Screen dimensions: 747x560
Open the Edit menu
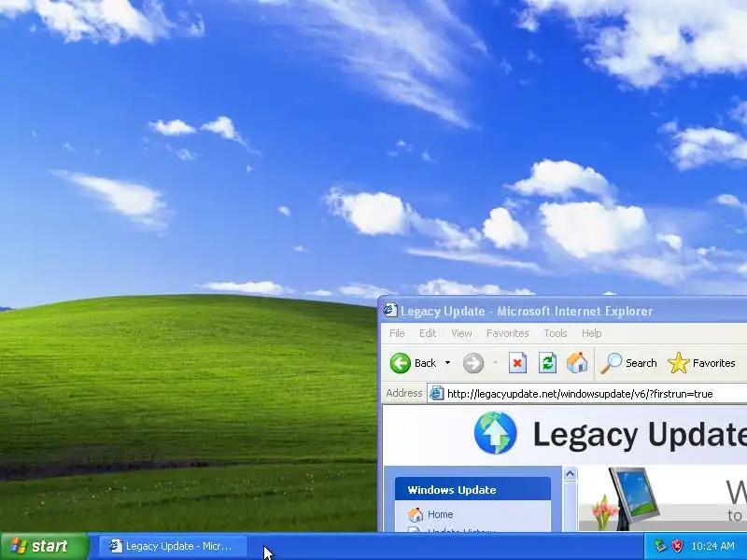coord(428,333)
